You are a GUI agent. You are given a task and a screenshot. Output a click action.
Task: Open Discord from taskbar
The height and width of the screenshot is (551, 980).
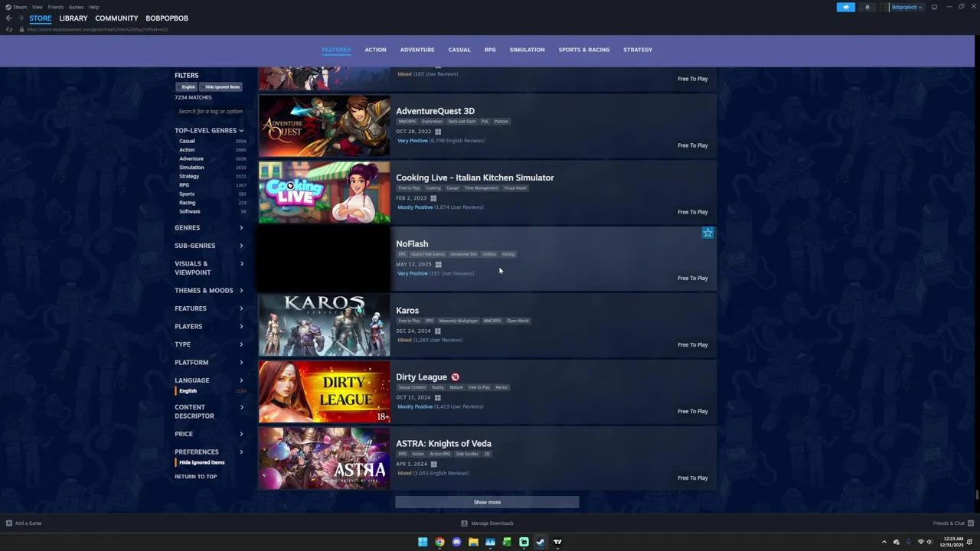[456, 542]
